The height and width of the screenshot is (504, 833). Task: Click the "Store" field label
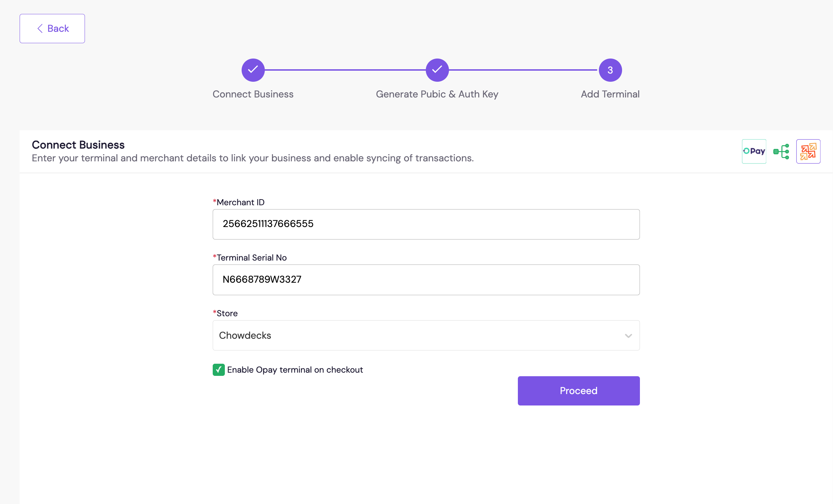point(227,313)
